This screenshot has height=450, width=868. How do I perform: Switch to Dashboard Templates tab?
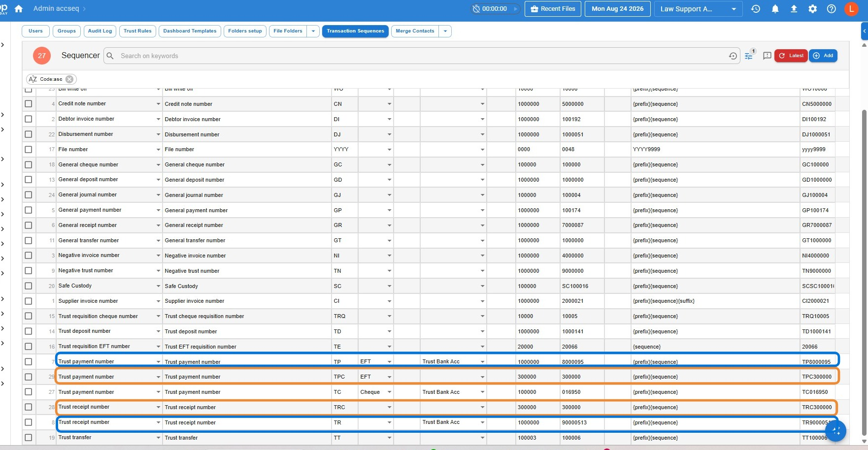click(190, 31)
